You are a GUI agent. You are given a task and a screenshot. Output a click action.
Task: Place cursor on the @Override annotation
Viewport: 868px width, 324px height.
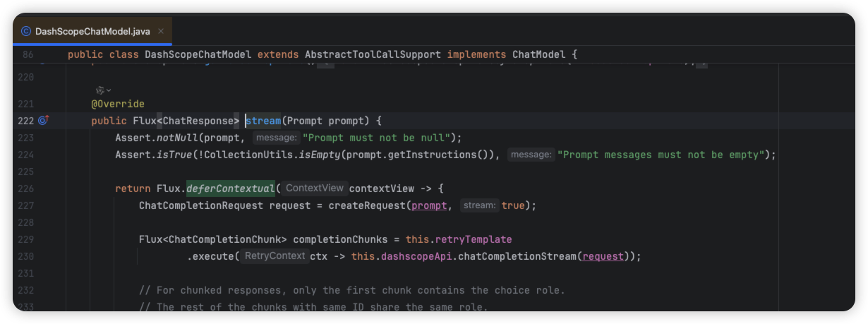click(x=118, y=104)
